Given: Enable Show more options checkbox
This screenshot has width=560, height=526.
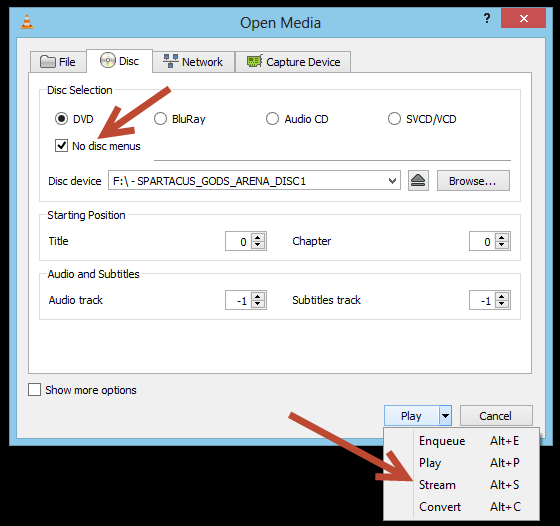Looking at the screenshot, I should click(x=34, y=390).
